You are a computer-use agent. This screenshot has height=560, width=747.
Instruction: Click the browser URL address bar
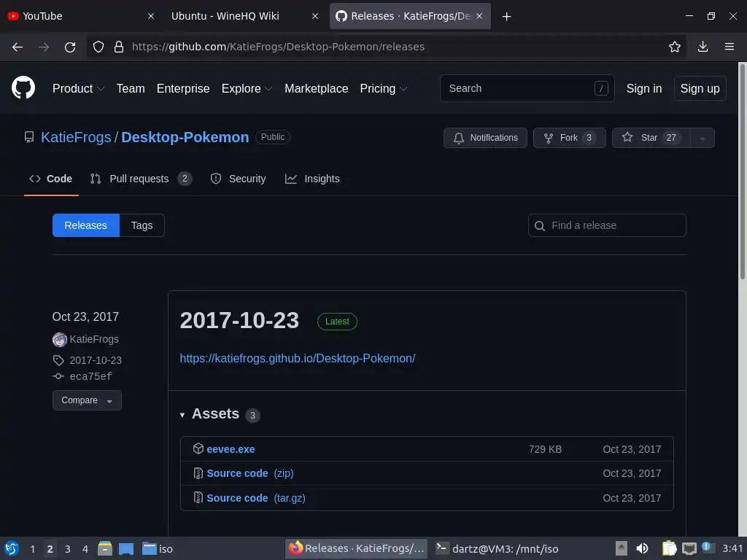(x=386, y=47)
